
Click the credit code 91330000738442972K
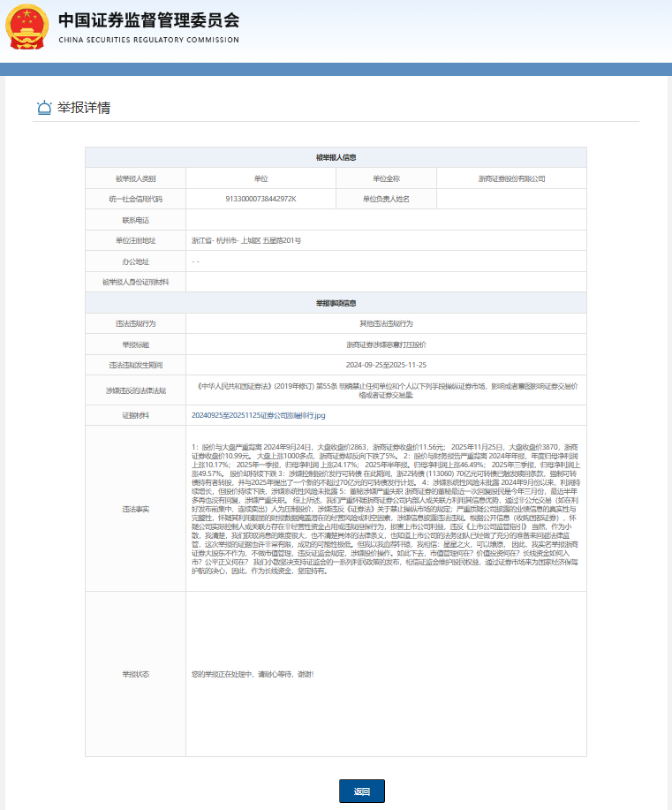coord(260,199)
